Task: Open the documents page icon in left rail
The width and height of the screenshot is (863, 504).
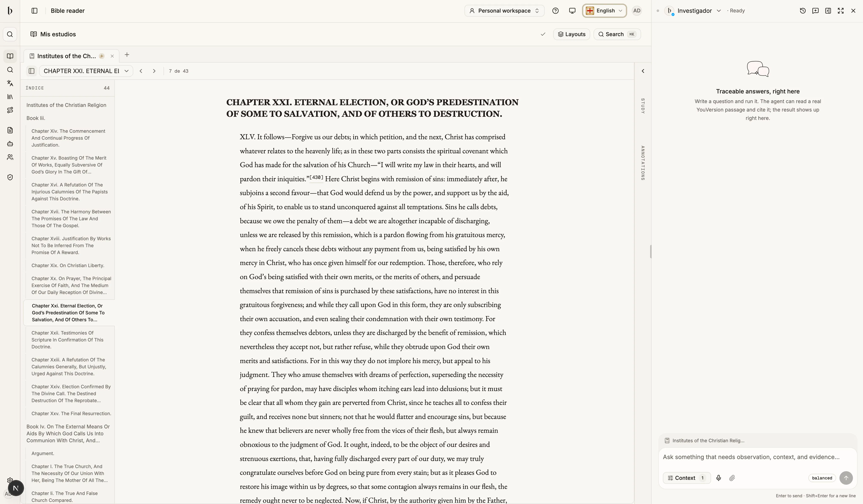Action: tap(10, 130)
